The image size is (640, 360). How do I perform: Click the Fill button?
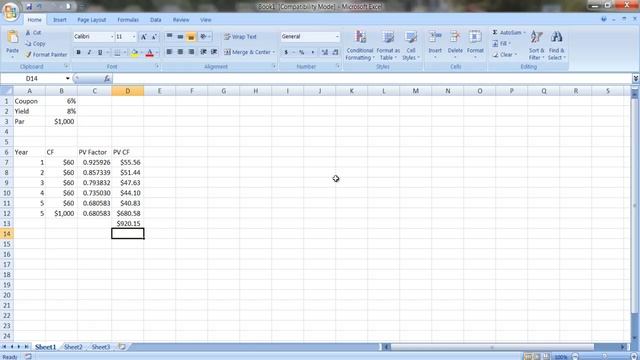point(501,43)
